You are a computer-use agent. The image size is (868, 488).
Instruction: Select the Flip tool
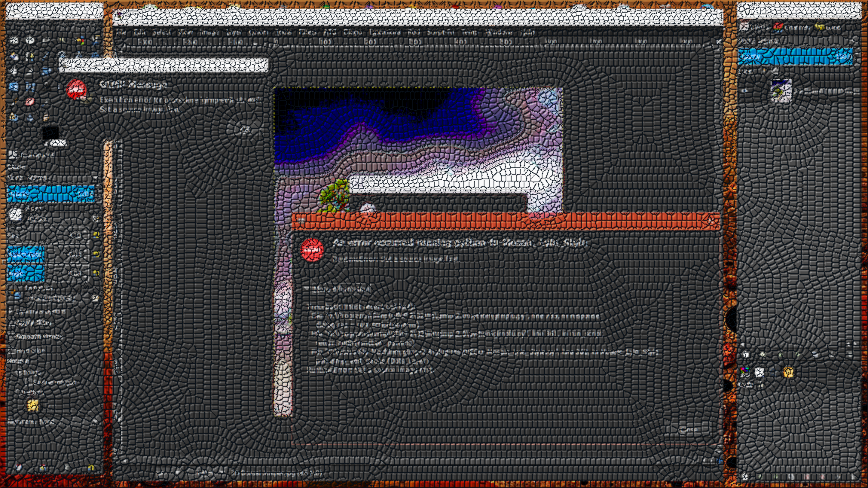14,87
